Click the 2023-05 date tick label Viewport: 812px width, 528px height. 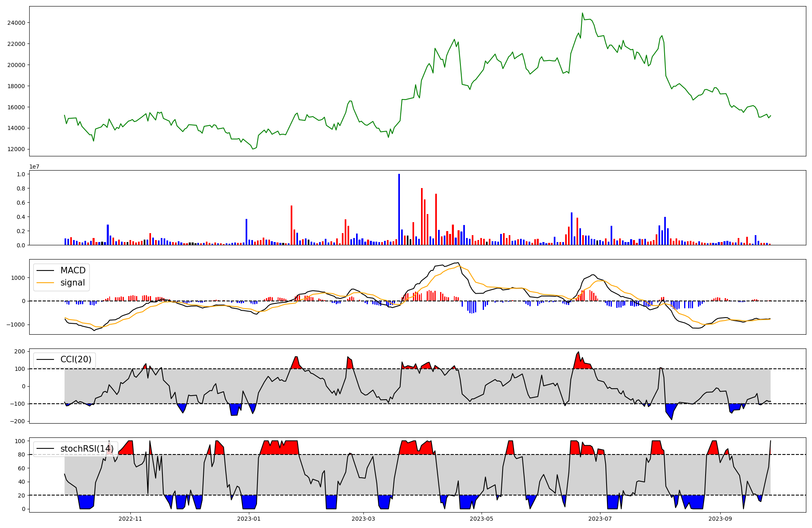[x=482, y=519]
